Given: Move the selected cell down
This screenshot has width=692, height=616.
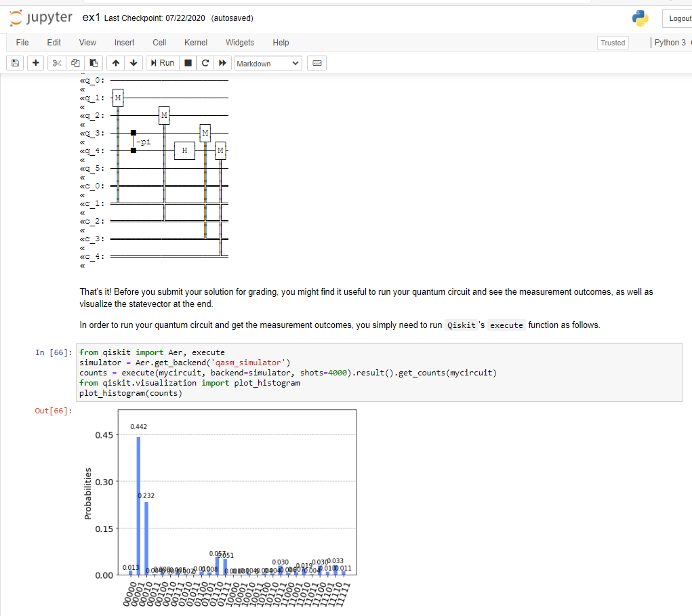Looking at the screenshot, I should 133,63.
